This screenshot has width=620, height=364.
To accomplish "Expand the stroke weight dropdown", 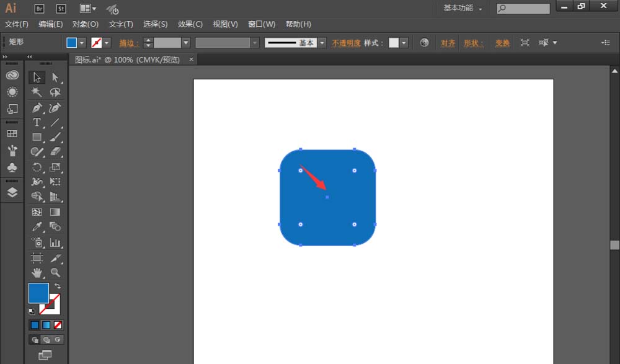I will click(x=186, y=43).
